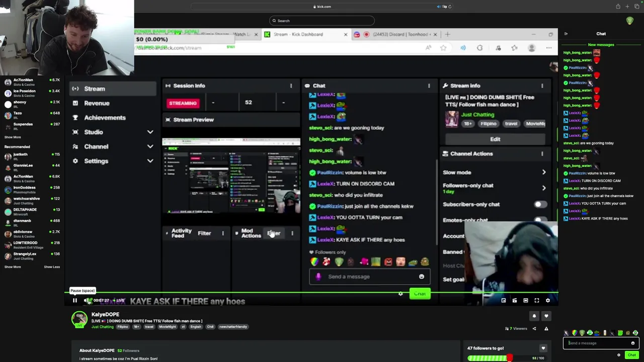Expand Channel menu in streamed dashboard sidebar
This screenshot has width=644, height=362.
point(150,147)
